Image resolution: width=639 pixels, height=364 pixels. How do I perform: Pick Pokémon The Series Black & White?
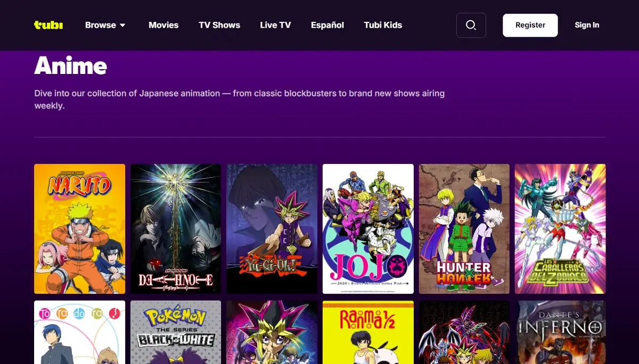pyautogui.click(x=176, y=333)
